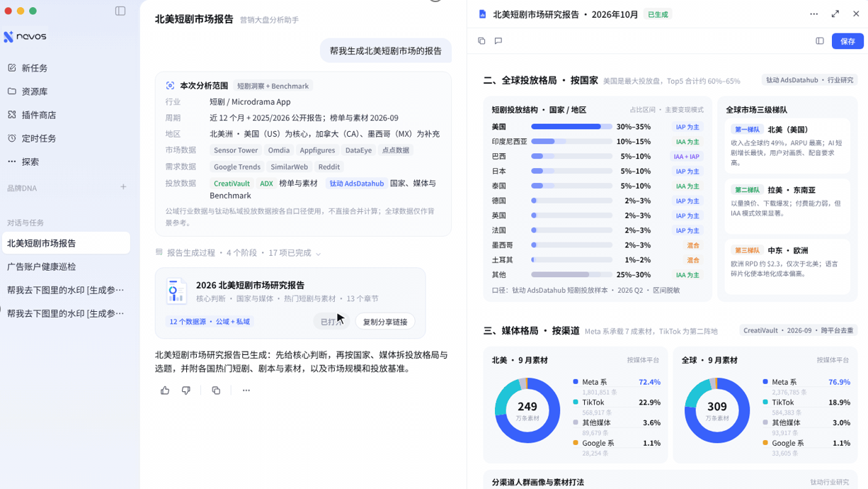Screen dimensions: 868x489
Task: Click the Sensor Tower source tag
Action: coord(236,150)
